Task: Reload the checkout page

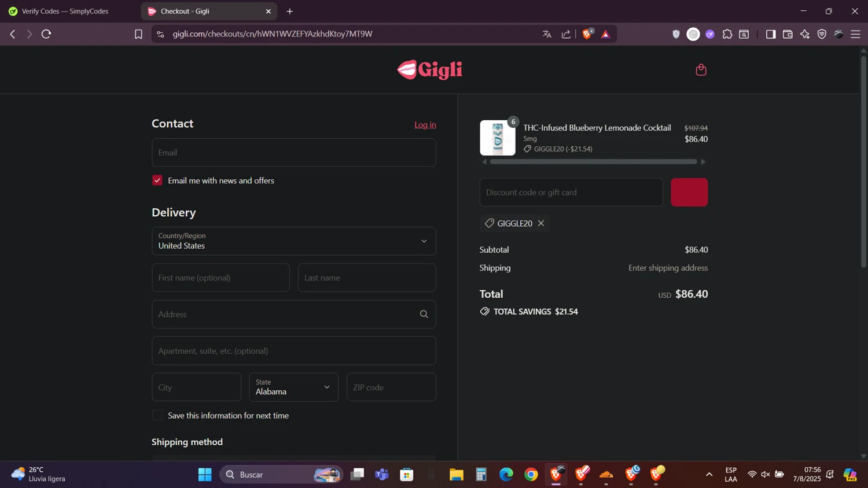Action: tap(46, 34)
